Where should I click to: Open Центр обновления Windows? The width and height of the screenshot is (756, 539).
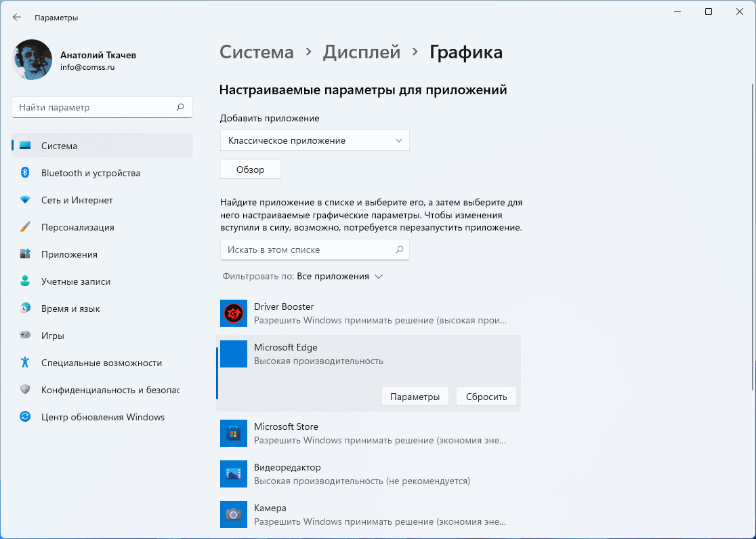tap(102, 416)
